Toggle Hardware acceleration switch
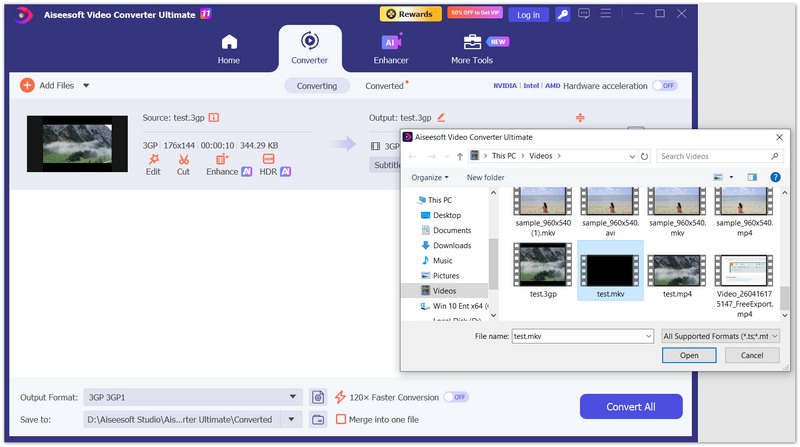 (x=664, y=86)
